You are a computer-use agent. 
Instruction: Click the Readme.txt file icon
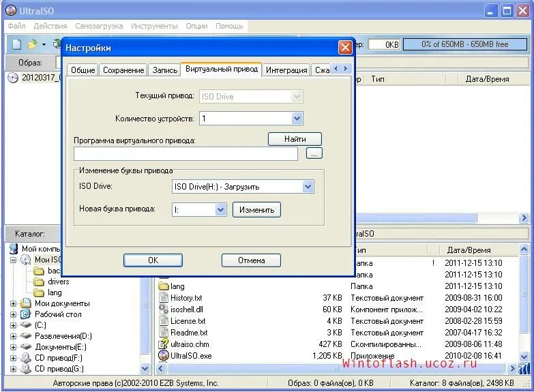tap(164, 333)
